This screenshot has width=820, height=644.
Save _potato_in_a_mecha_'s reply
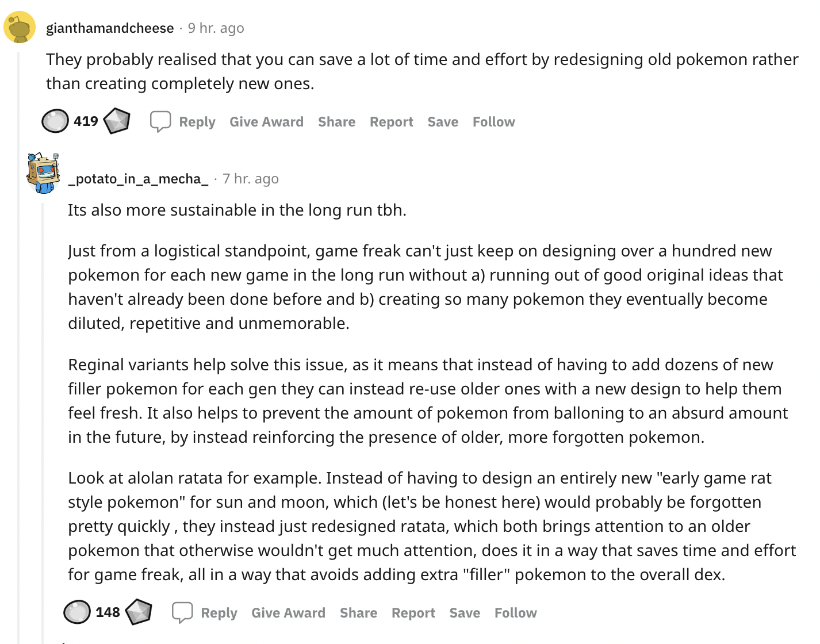coord(465,613)
